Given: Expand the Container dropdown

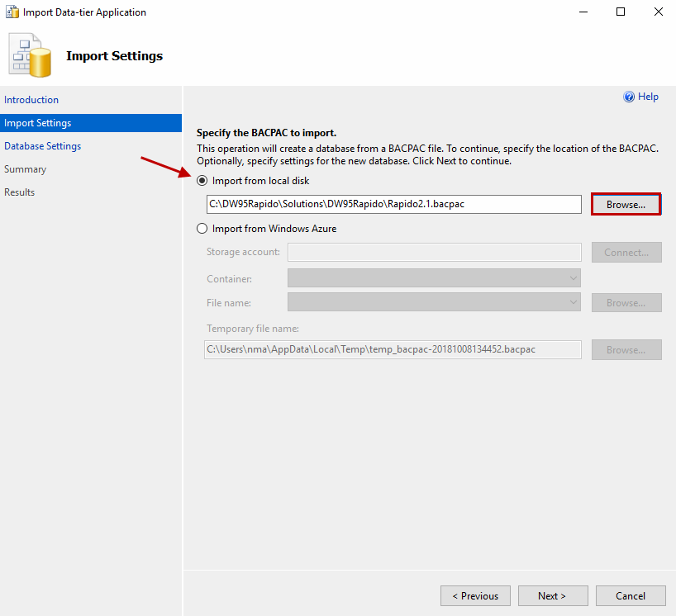Looking at the screenshot, I should point(434,278).
